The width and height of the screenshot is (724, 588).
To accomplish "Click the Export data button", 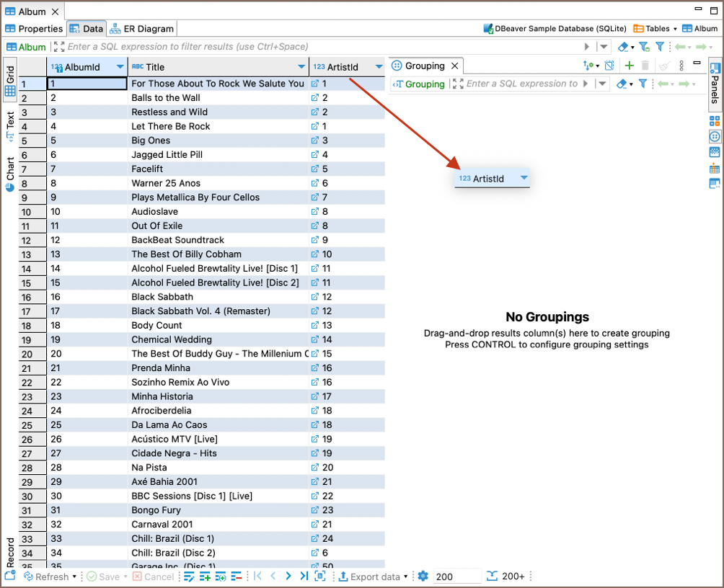I will click(369, 576).
